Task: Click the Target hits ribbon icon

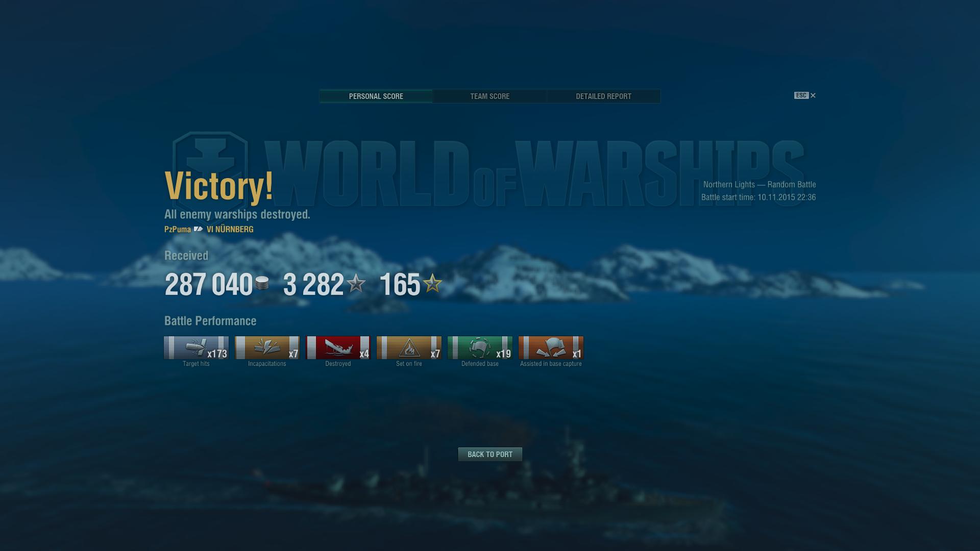Action: (196, 347)
